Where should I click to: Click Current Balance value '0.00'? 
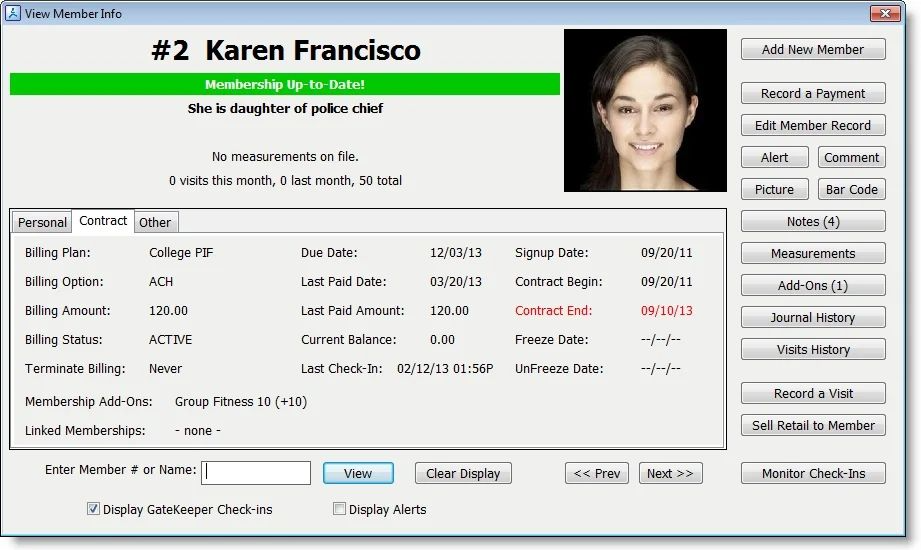click(x=442, y=340)
